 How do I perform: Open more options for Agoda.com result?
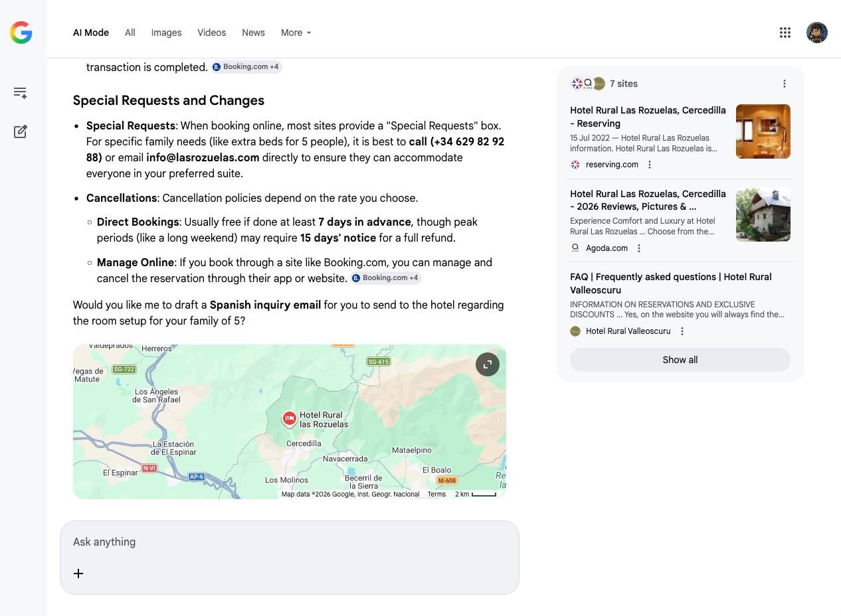pyautogui.click(x=639, y=248)
